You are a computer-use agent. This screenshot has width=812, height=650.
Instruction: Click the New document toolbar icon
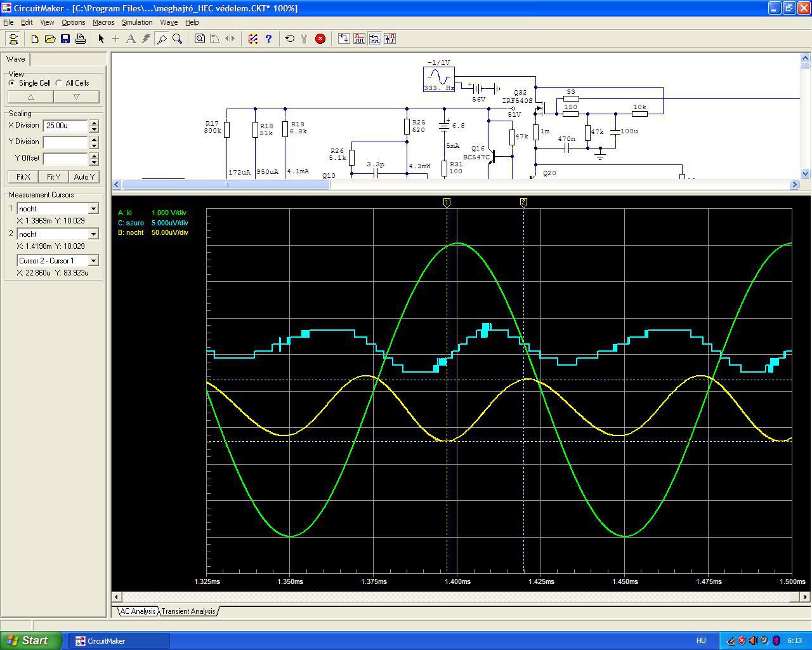pyautogui.click(x=35, y=39)
